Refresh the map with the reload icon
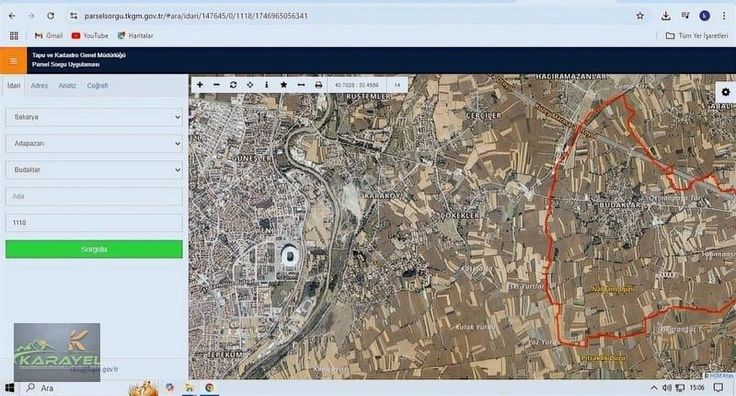The image size is (736, 396). click(233, 85)
